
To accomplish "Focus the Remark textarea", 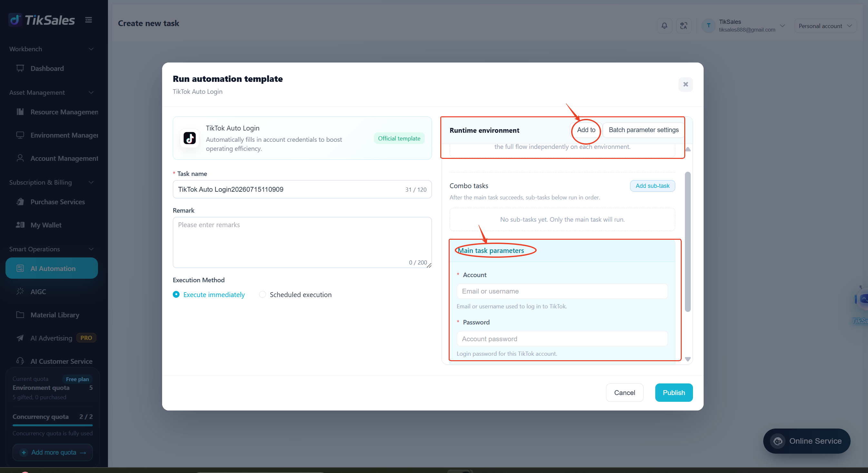I will click(x=302, y=243).
